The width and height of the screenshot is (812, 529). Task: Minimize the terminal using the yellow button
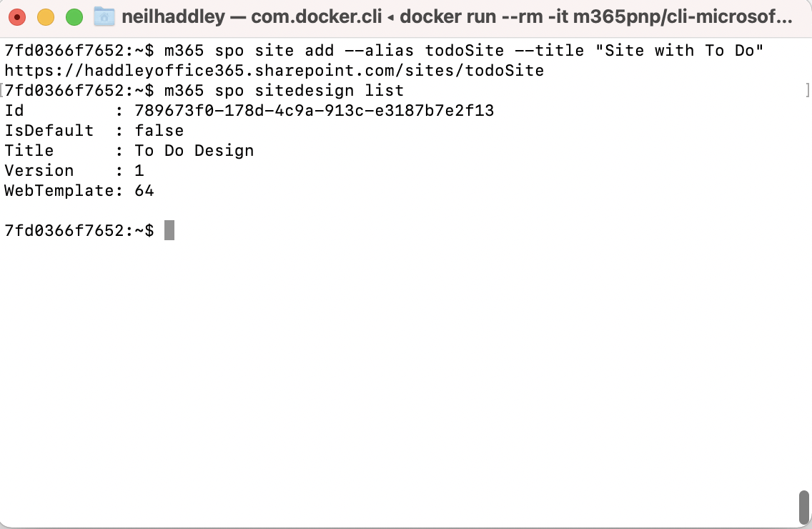click(46, 17)
